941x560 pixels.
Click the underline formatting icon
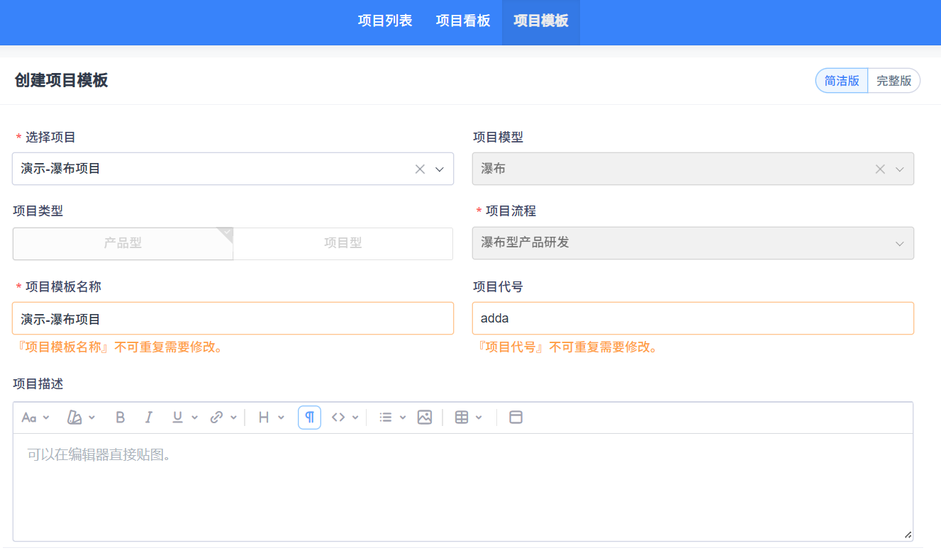click(178, 418)
